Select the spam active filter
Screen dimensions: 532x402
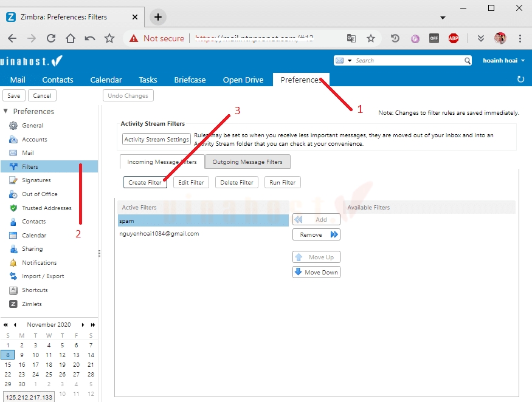pos(203,220)
